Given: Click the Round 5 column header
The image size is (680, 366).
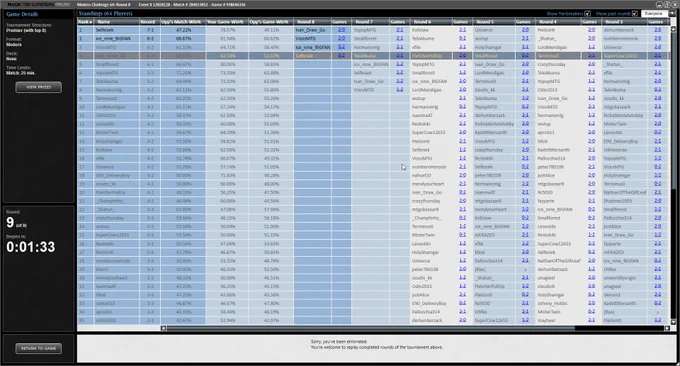Looking at the screenshot, I should (494, 22).
